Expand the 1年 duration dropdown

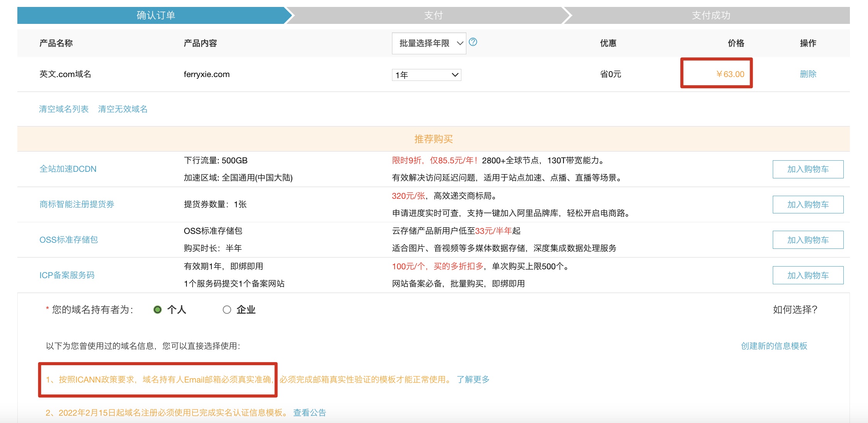tap(426, 75)
